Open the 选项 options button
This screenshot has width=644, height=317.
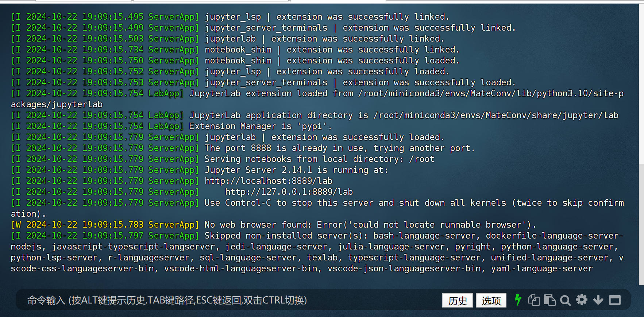coord(491,300)
